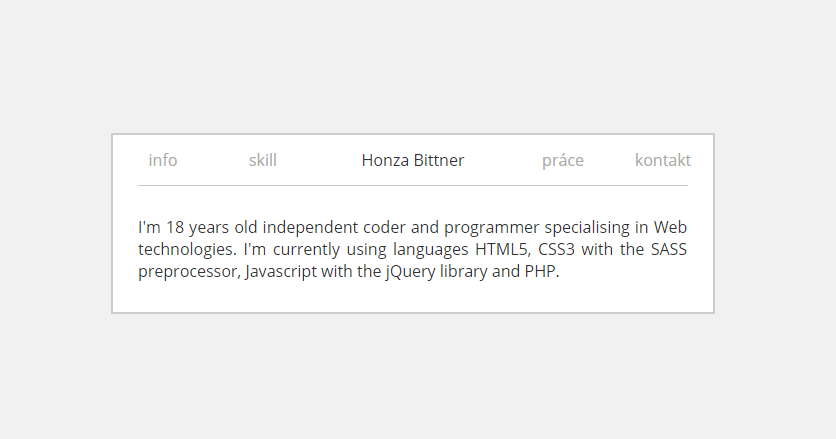Click the word SASS in the description

pos(669,249)
